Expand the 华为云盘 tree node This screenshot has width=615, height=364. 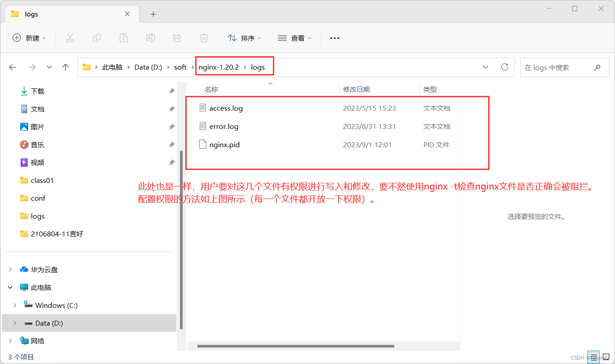point(11,269)
